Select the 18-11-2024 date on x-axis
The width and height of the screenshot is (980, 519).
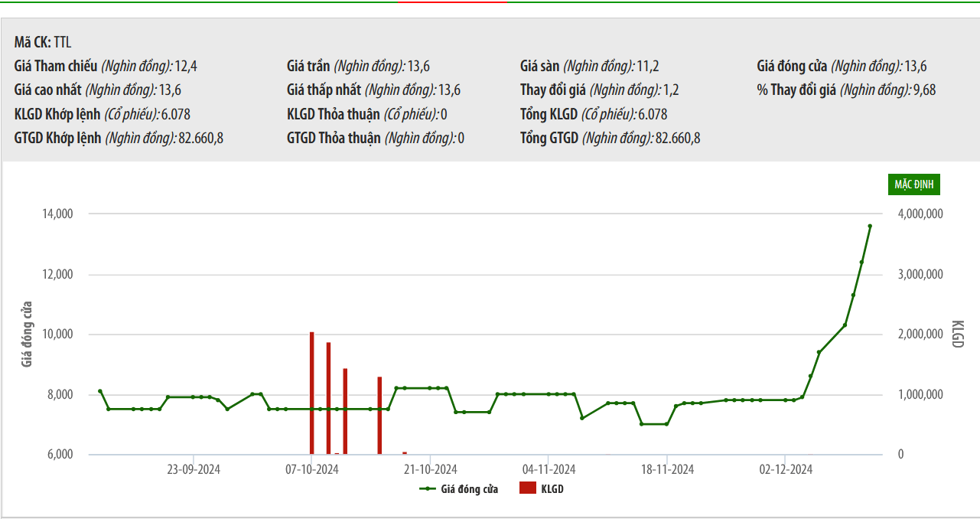point(667,469)
